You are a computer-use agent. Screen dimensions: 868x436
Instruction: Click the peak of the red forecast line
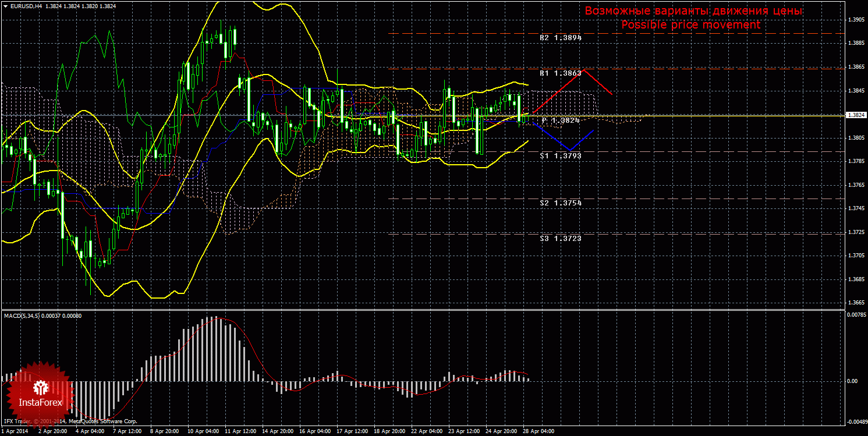tap(585, 69)
